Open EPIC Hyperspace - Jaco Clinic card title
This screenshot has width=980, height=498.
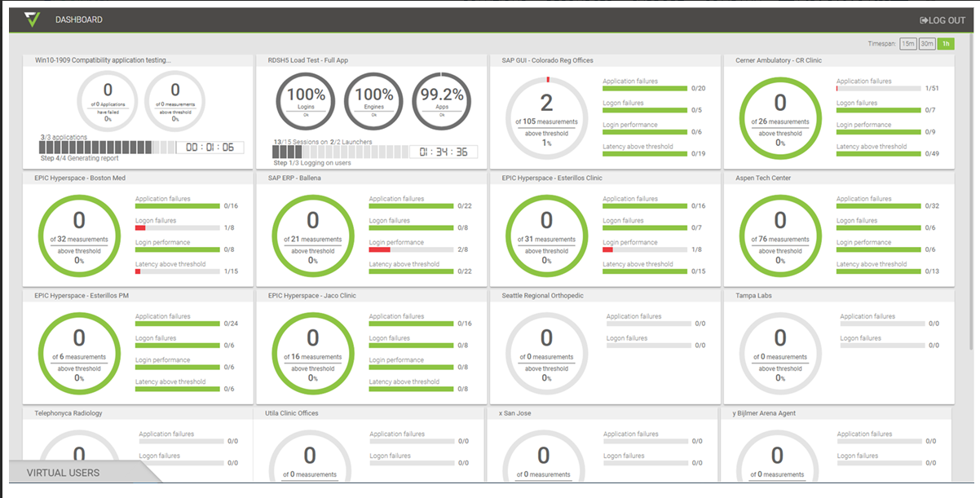(312, 296)
